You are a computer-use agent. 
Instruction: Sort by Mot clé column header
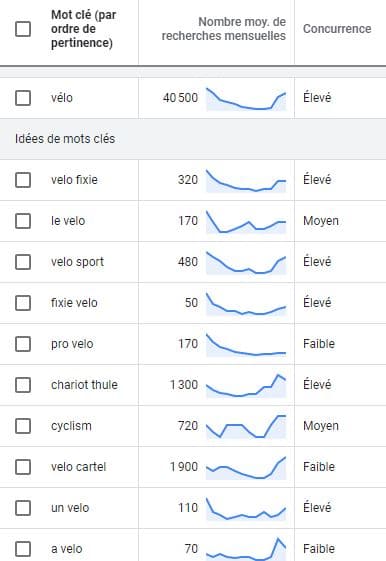coord(84,29)
